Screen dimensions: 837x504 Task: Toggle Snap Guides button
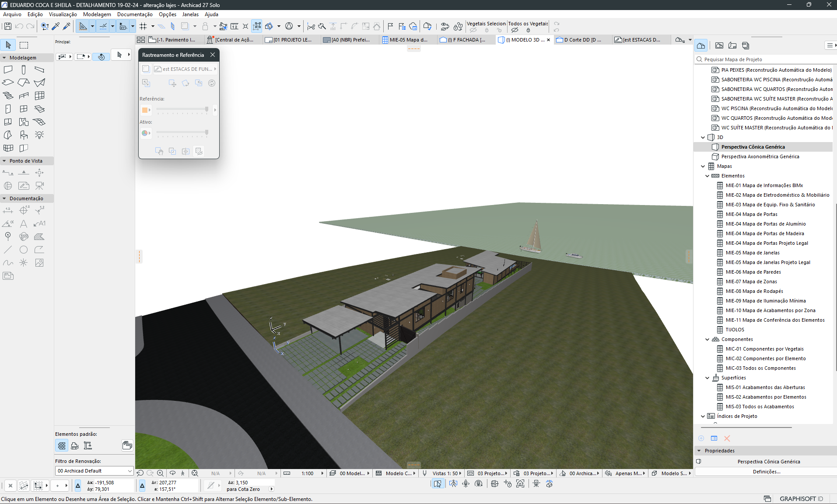point(103,26)
